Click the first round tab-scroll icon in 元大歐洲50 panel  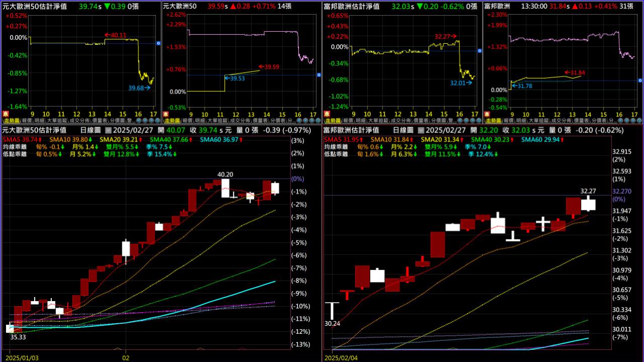[299, 121]
